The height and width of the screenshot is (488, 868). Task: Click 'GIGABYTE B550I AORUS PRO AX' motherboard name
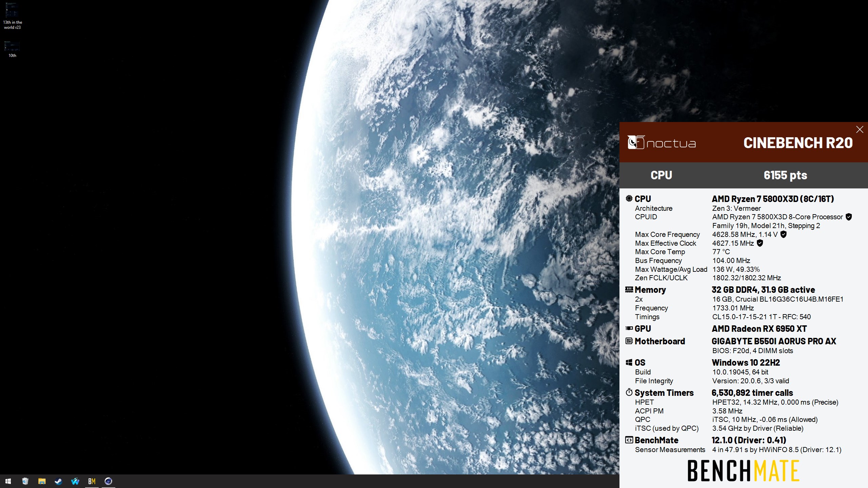(x=774, y=341)
